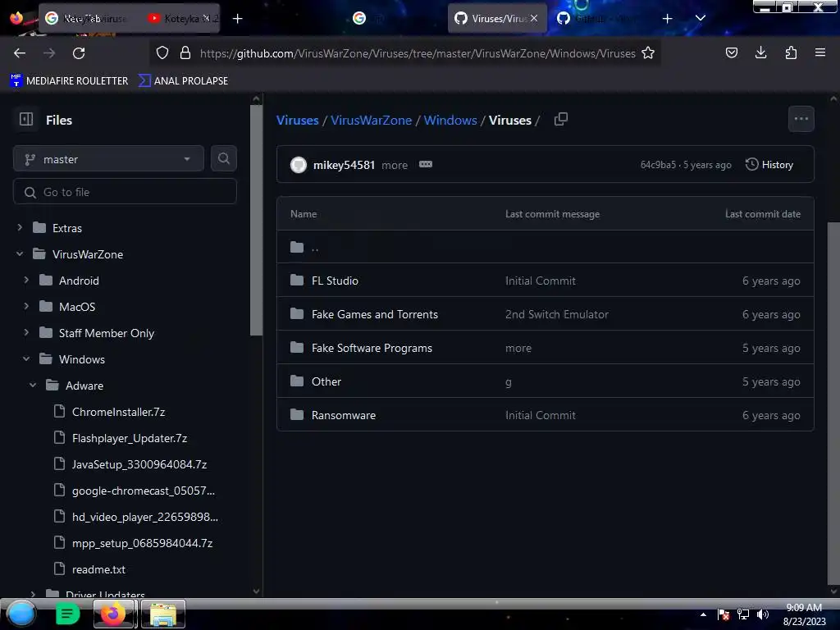Click the URL address bar
The width and height of the screenshot is (840, 630).
point(418,53)
